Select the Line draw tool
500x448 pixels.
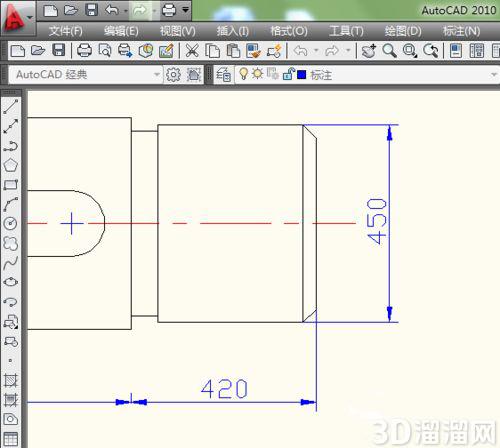click(11, 106)
